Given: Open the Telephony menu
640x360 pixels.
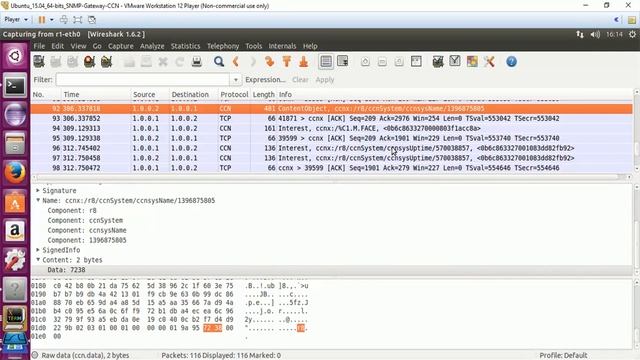Looking at the screenshot, I should pos(223,46).
